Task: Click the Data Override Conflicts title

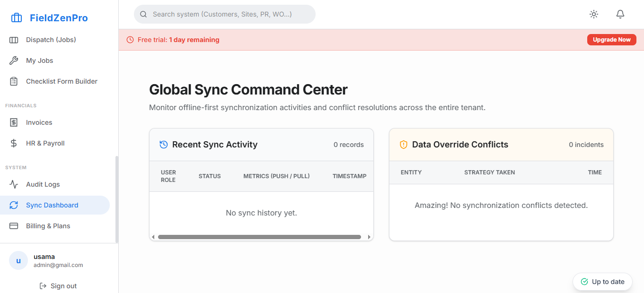Action: (460, 145)
